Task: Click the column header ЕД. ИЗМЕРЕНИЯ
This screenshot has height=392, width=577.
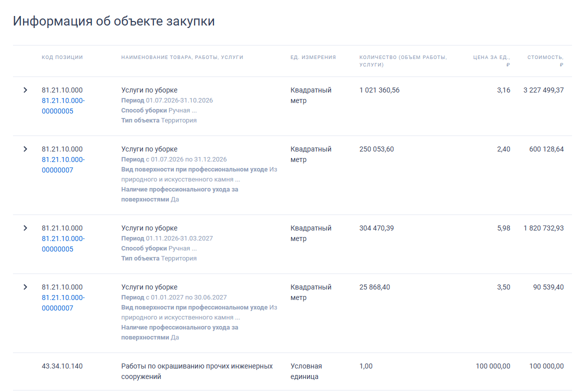Action: pos(313,57)
